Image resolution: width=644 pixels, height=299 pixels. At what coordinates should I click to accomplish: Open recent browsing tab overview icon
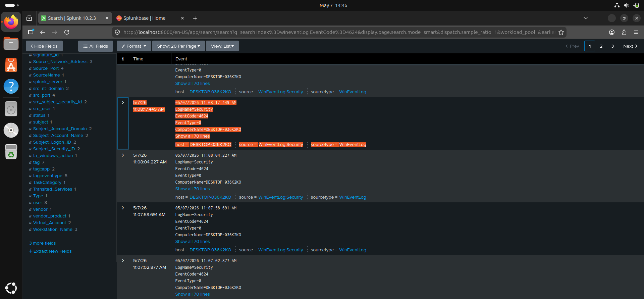[29, 18]
